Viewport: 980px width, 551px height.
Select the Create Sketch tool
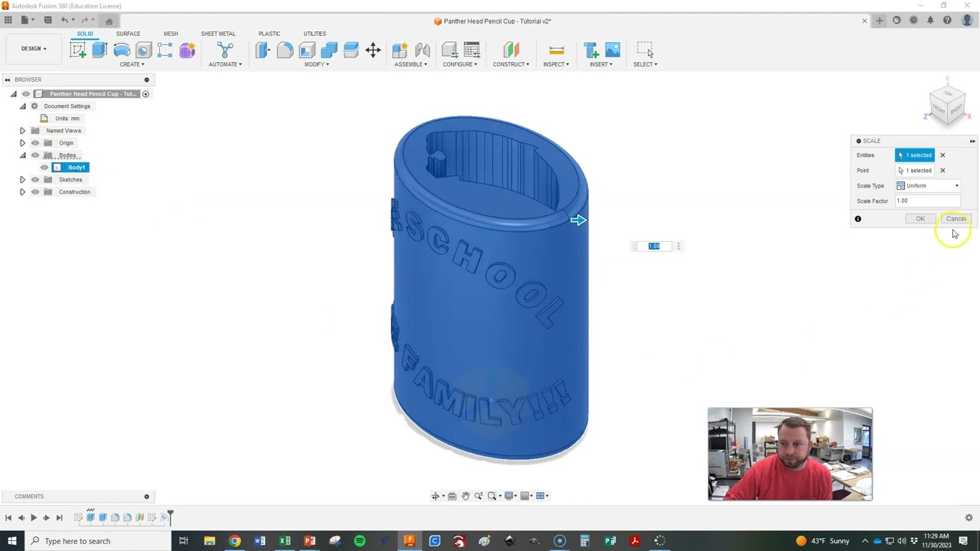(x=77, y=51)
